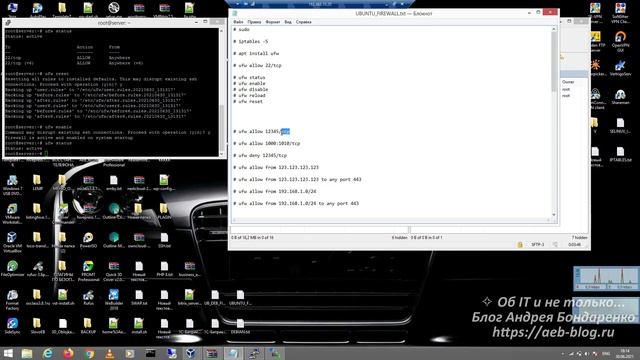Launch Internet Explorer from the taskbar

click(x=48, y=353)
